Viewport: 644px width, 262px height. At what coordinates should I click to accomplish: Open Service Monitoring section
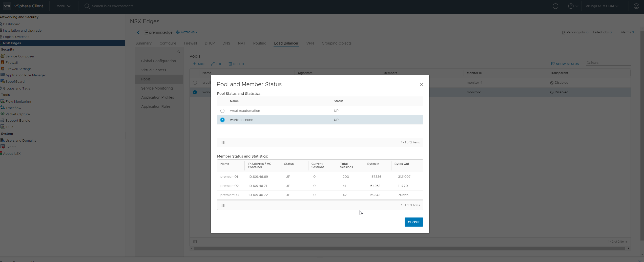click(157, 88)
